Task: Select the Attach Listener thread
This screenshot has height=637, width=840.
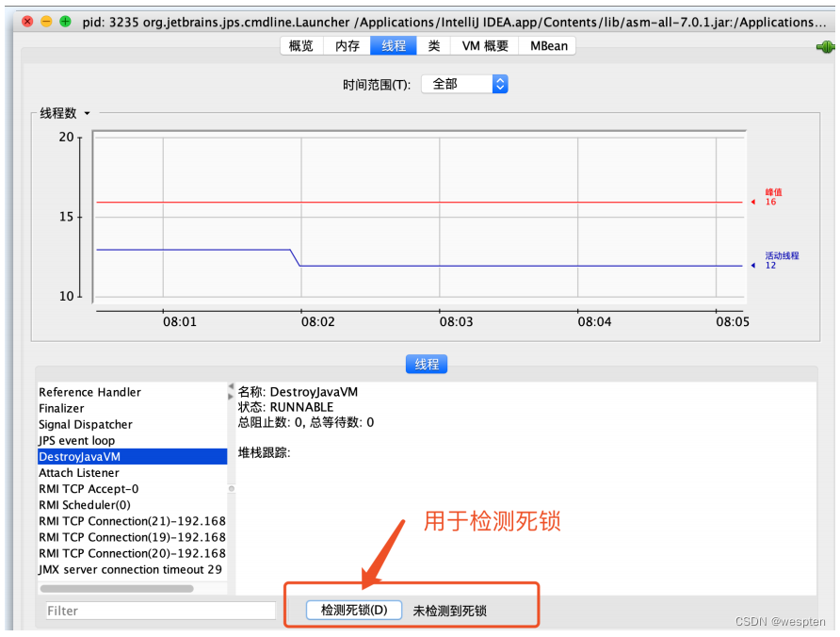Action: tap(133, 473)
